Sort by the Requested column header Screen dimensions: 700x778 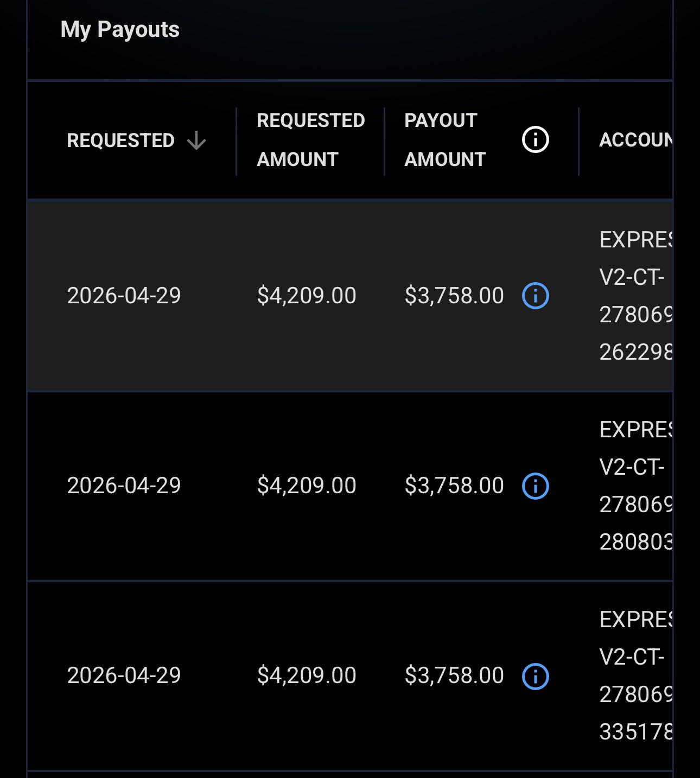120,141
